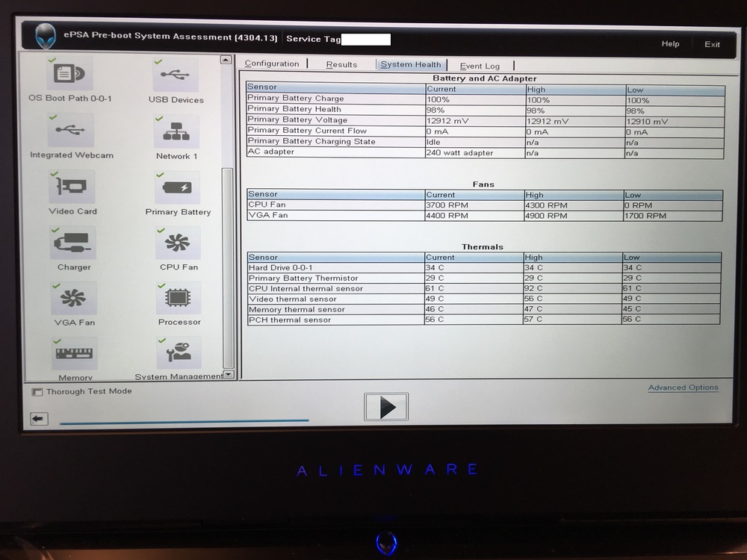747x560 pixels.
Task: Enable Thorough Test Mode checkbox
Action: pyautogui.click(x=37, y=392)
